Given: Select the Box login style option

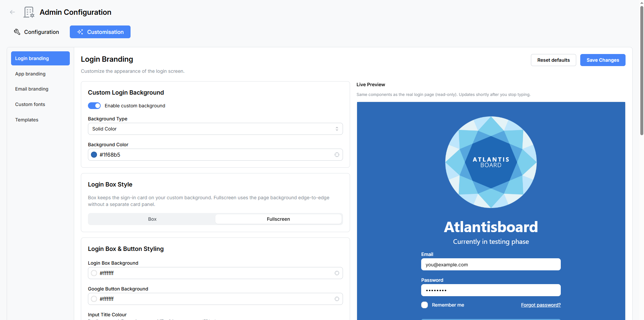Looking at the screenshot, I should 152,219.
